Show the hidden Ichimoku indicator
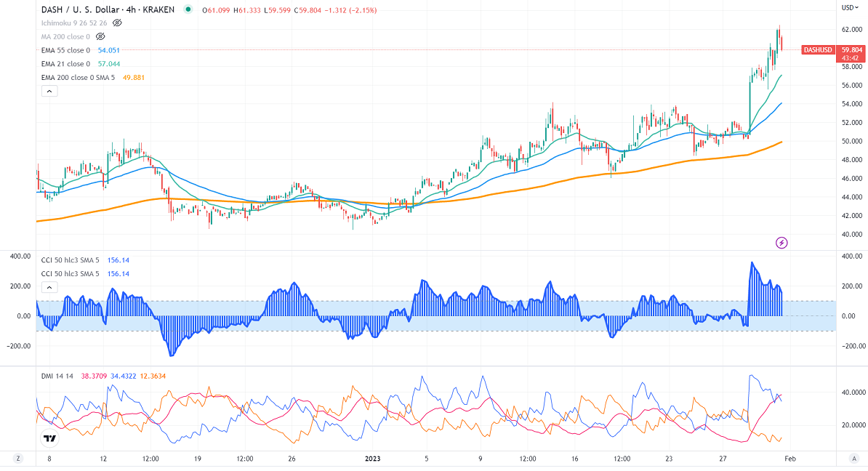Image resolution: width=868 pixels, height=471 pixels. pyautogui.click(x=117, y=23)
